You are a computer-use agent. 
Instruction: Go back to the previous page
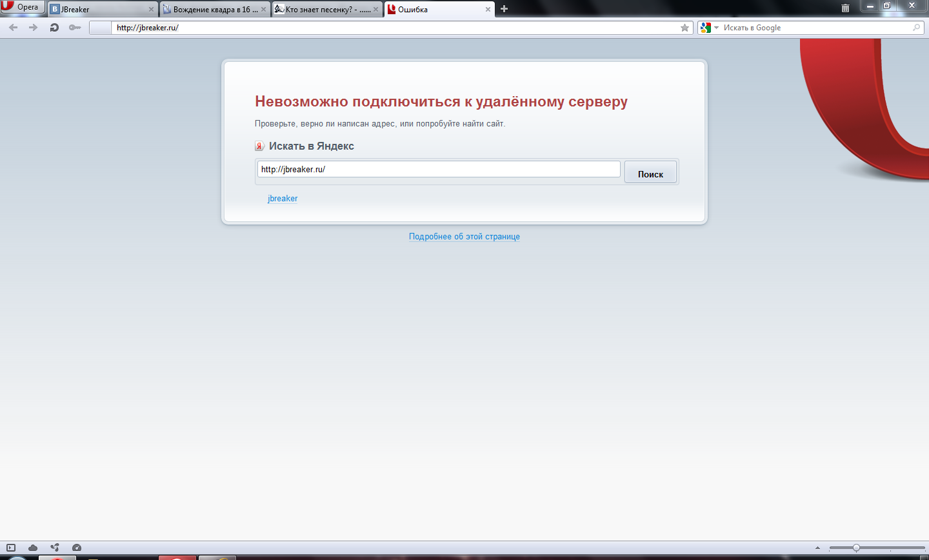pyautogui.click(x=14, y=28)
